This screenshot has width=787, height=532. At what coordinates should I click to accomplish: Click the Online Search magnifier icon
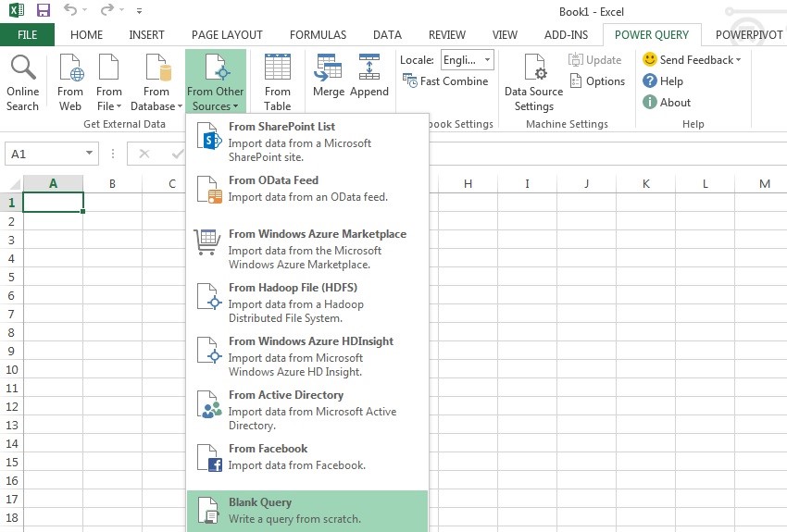tap(23, 68)
